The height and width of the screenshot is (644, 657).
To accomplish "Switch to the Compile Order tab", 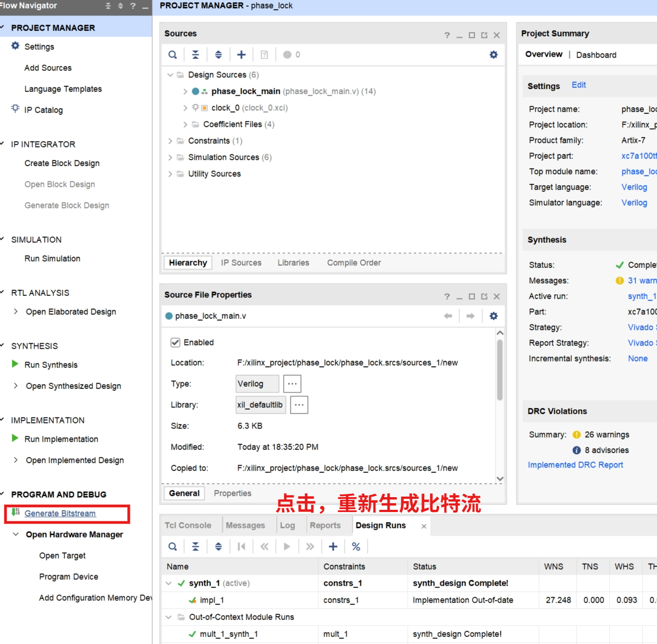I will pos(354,263).
